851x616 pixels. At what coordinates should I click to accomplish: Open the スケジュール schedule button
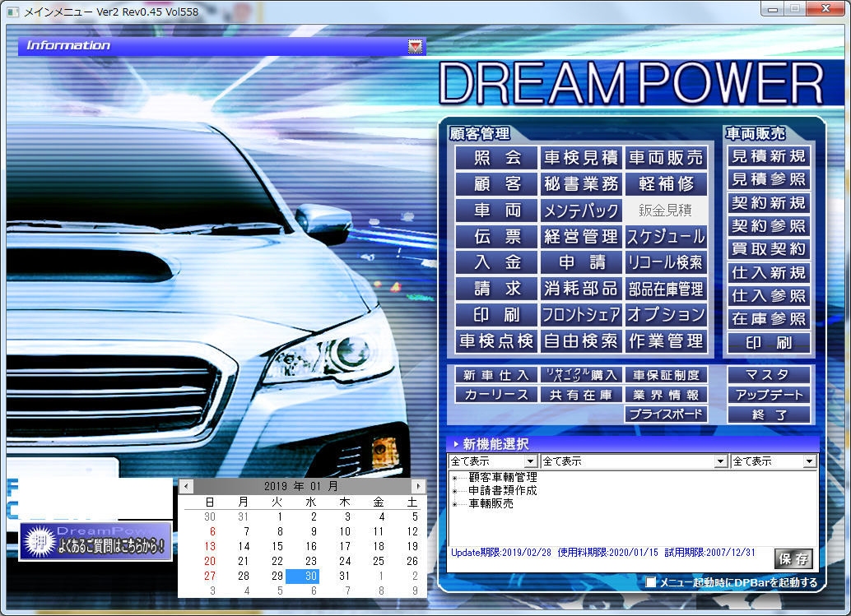pos(666,236)
